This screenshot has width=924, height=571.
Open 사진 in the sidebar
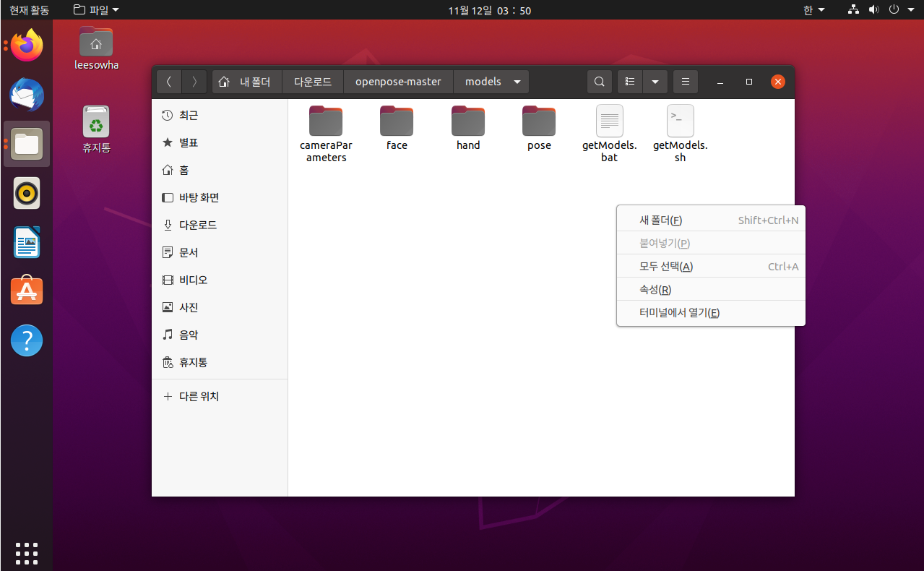(220, 307)
